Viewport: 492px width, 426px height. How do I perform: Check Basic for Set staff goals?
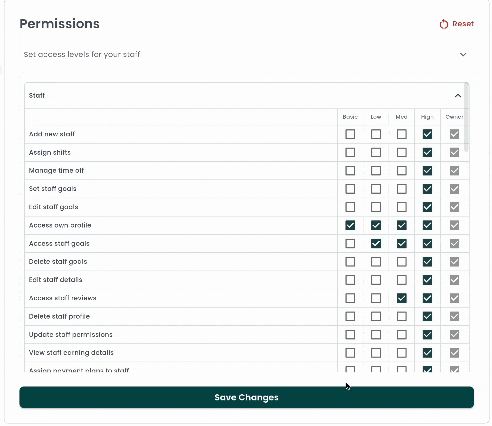[350, 189]
